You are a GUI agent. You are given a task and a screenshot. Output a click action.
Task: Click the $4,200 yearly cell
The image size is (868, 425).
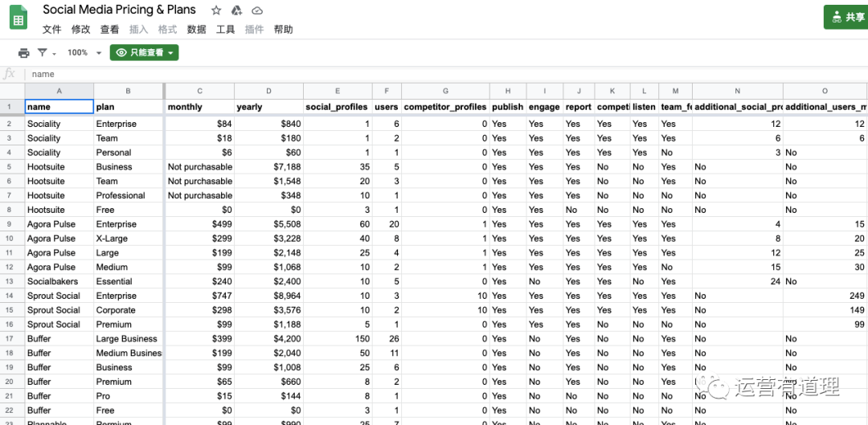pos(268,339)
